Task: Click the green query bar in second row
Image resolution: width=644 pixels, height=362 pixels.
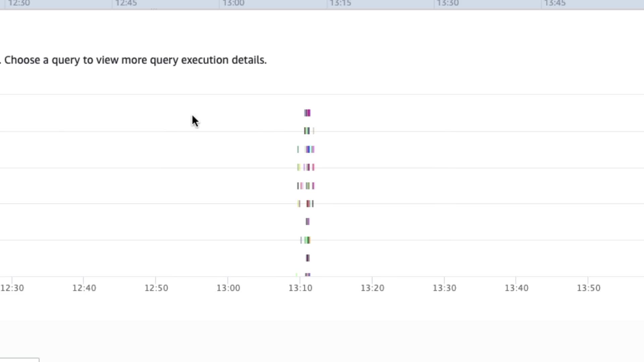Action: [307, 131]
